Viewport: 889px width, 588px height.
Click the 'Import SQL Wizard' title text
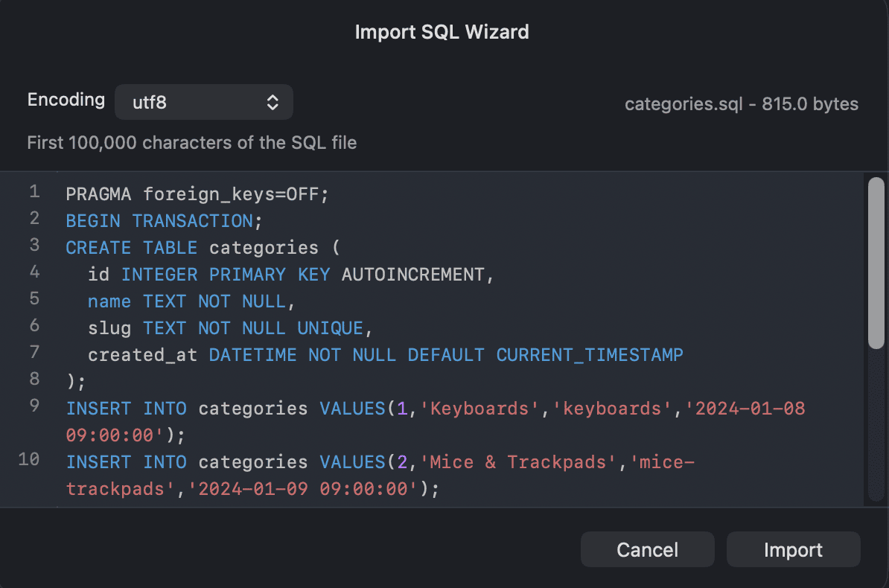click(442, 32)
